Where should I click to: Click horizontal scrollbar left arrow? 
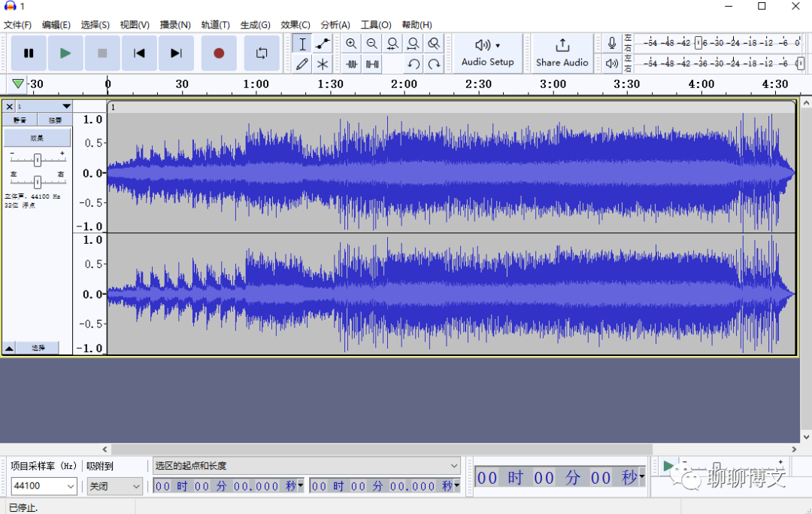(105, 449)
